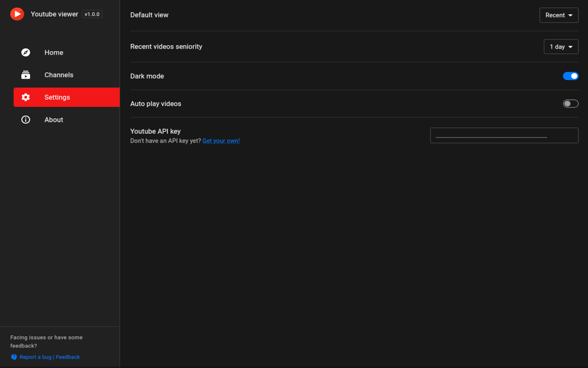
Task: Disable the Dark mode switch
Action: (x=571, y=76)
